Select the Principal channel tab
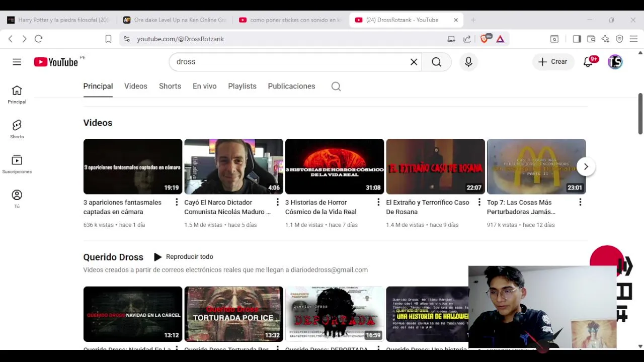The image size is (644, 362). coord(98,86)
